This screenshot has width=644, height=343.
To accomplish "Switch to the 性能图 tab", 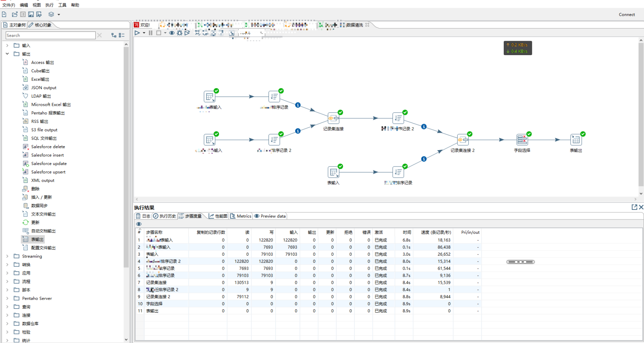I will [x=218, y=216].
